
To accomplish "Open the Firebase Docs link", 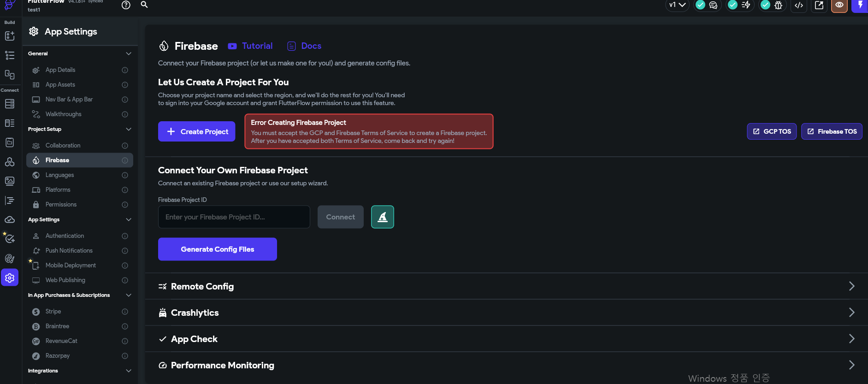I will pyautogui.click(x=304, y=46).
